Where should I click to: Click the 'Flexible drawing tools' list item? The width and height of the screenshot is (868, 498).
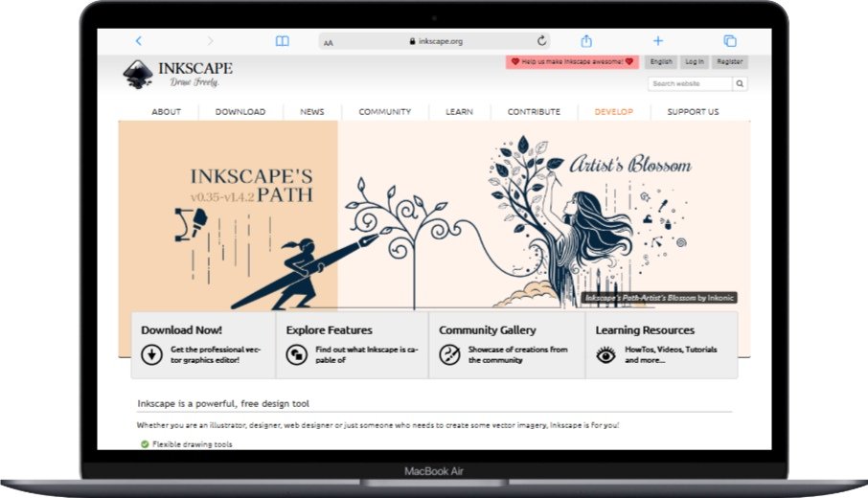[192, 444]
